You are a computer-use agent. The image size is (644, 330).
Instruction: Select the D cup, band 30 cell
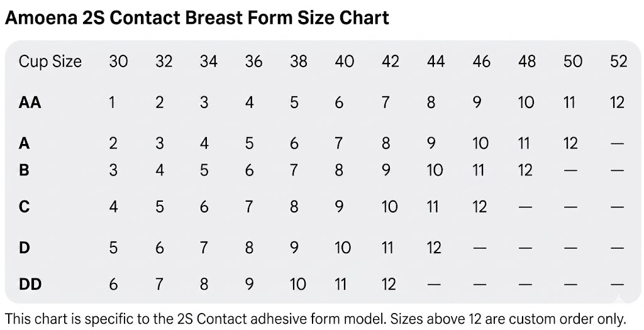(x=113, y=247)
